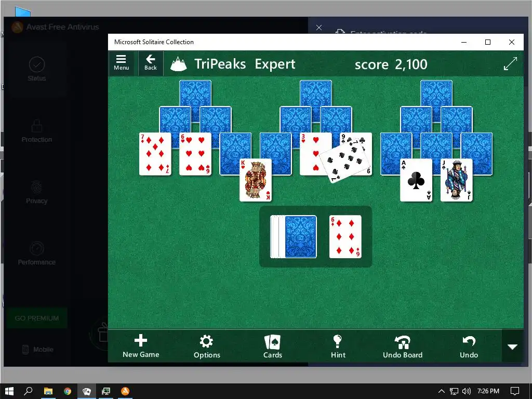Viewport: 532px width, 399px height.
Task: Open Protection in Avast sidebar
Action: (x=37, y=130)
